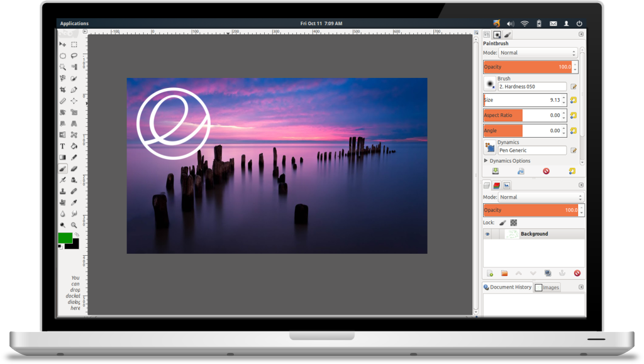This screenshot has width=644, height=364.
Task: Click the Duplicate layer icon
Action: click(548, 273)
